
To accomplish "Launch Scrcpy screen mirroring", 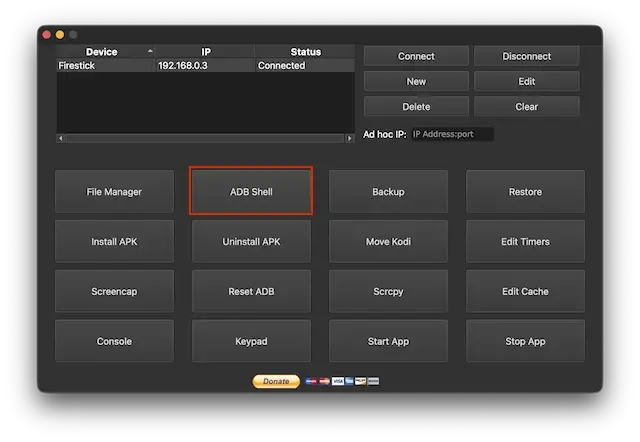I will [388, 291].
